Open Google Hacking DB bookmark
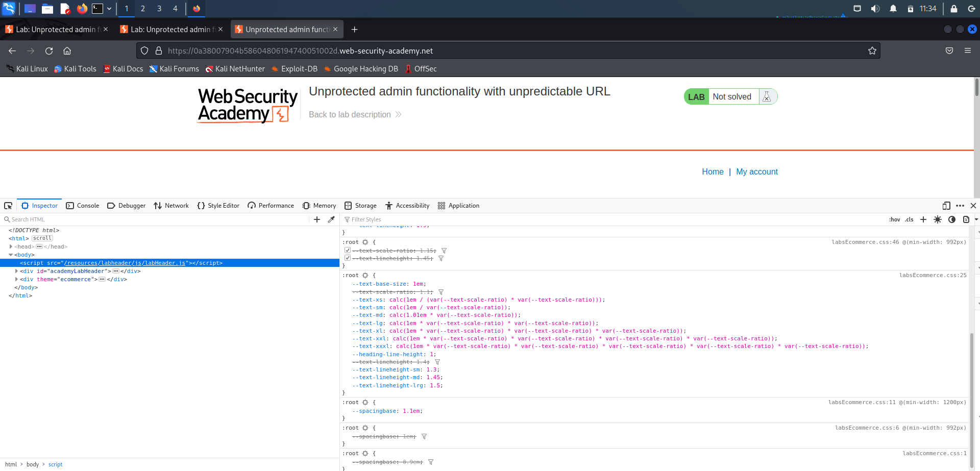This screenshot has height=471, width=980. tap(361, 69)
